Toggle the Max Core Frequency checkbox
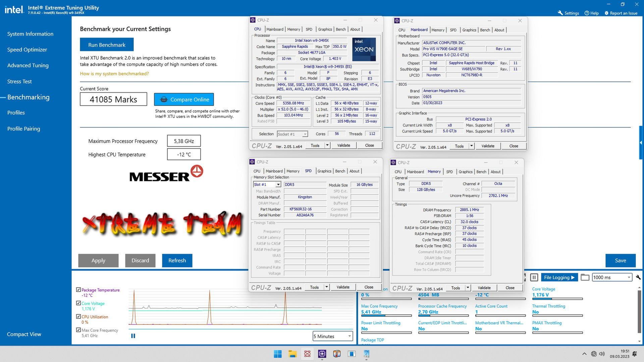Image resolution: width=644 pixels, height=362 pixels. click(78, 330)
